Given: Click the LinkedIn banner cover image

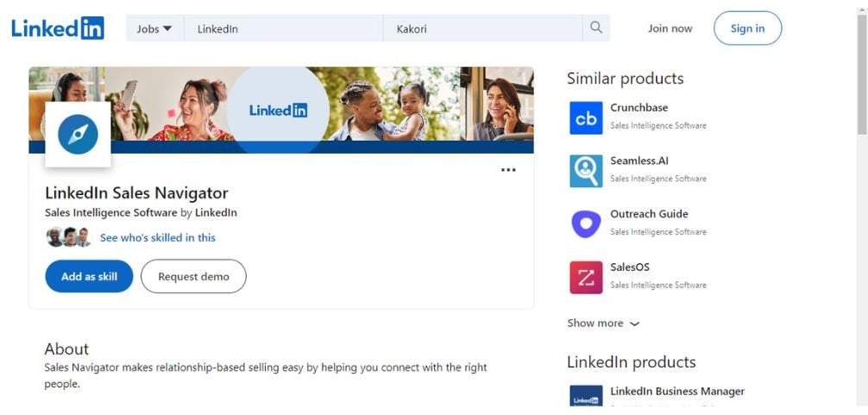Looking at the screenshot, I should (x=281, y=110).
